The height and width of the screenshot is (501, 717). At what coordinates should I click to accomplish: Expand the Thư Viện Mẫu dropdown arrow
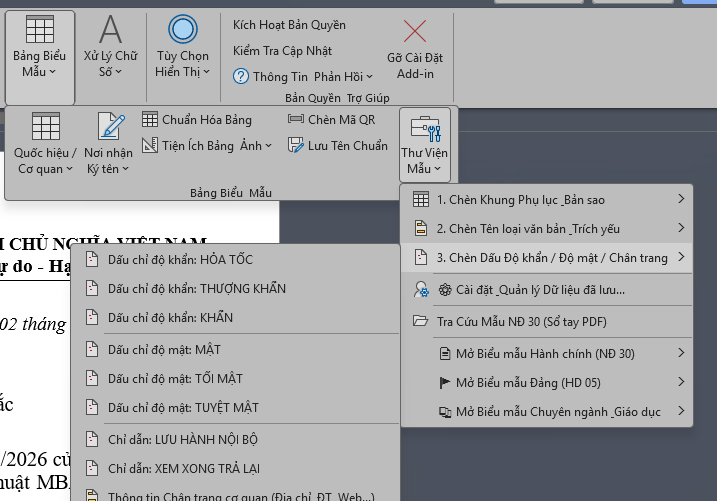point(438,169)
